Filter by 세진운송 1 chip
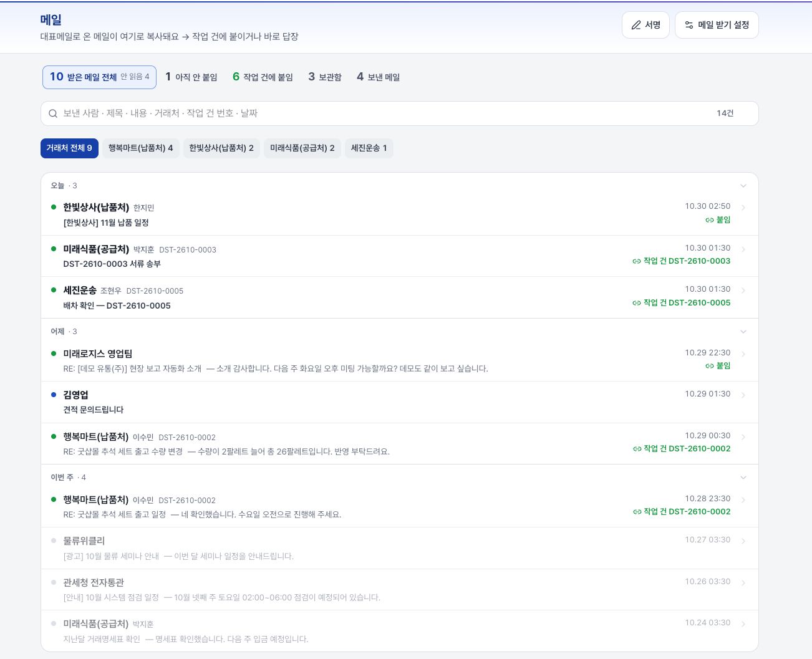The height and width of the screenshot is (659, 812). (369, 148)
